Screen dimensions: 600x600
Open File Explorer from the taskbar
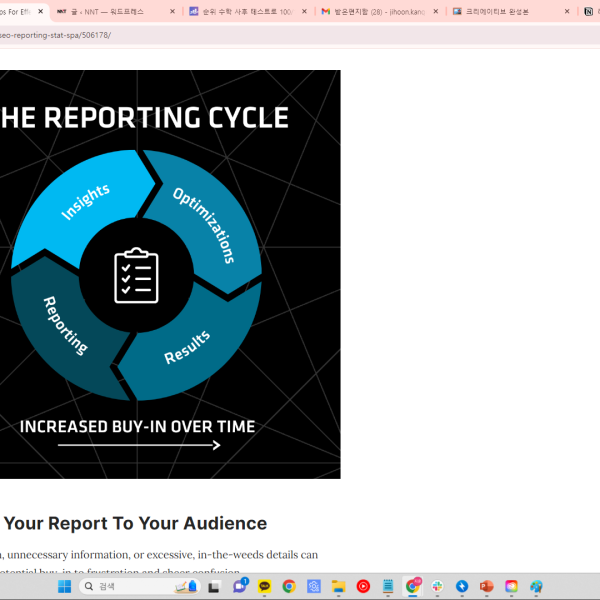pos(338,586)
